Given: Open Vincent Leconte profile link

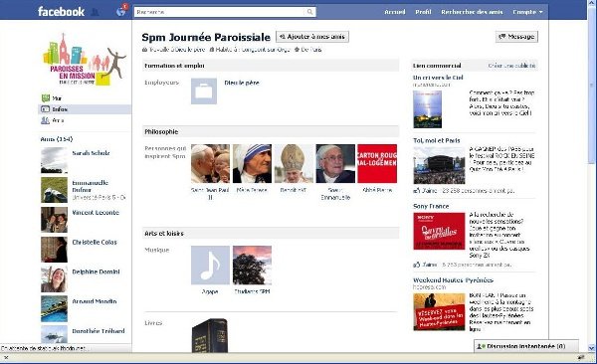Looking at the screenshot, I should [96, 213].
